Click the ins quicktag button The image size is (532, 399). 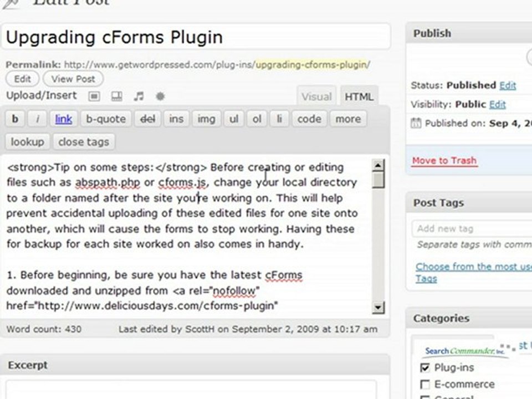click(x=176, y=119)
